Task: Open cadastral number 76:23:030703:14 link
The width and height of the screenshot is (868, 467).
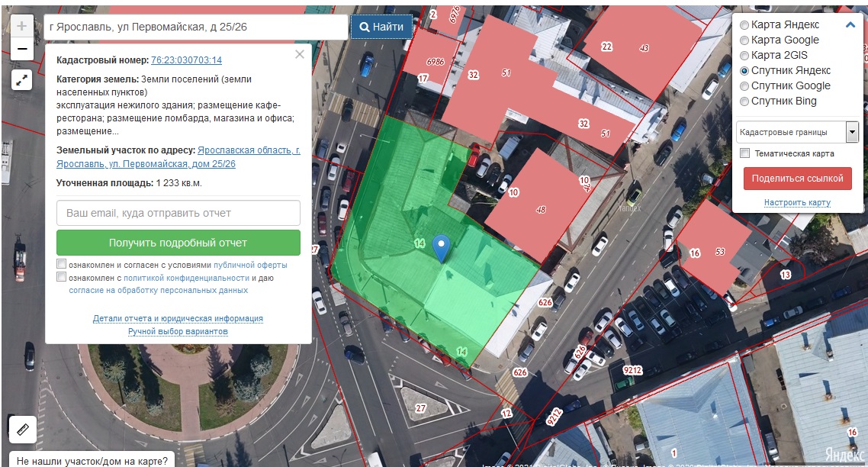Action: click(187, 60)
